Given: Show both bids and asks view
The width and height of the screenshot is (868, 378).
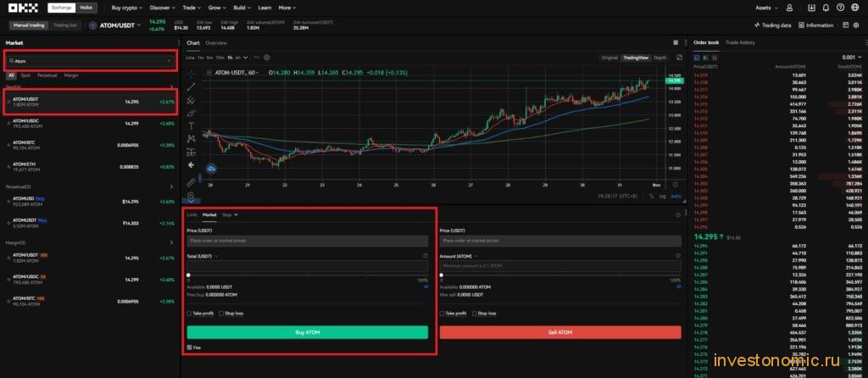Looking at the screenshot, I should tap(697, 58).
